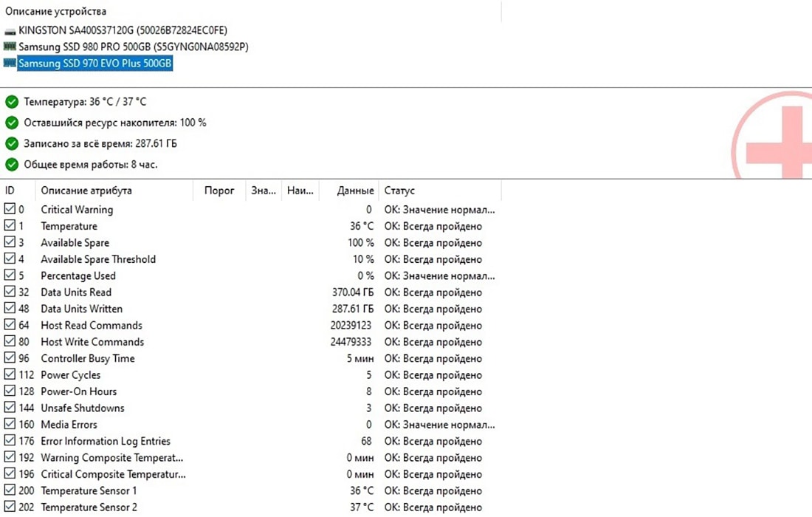Click the value 68 in Error Log row
This screenshot has width=812, height=517.
tap(367, 442)
